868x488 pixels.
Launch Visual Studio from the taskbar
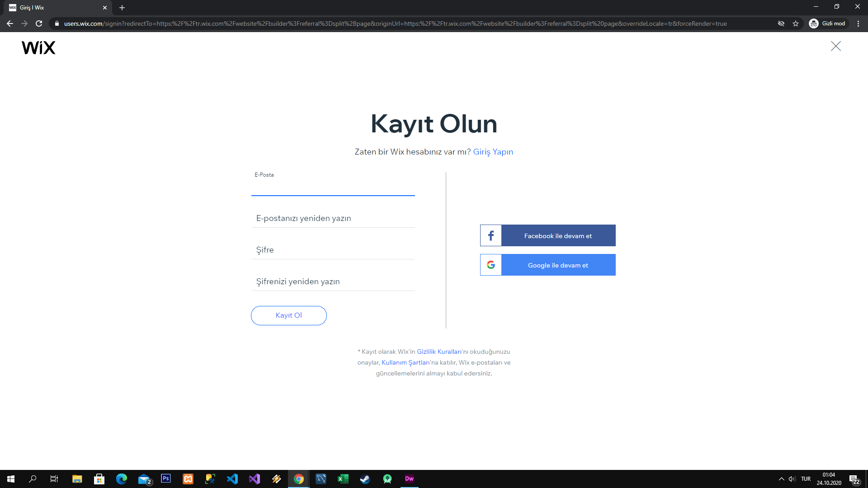click(x=255, y=479)
